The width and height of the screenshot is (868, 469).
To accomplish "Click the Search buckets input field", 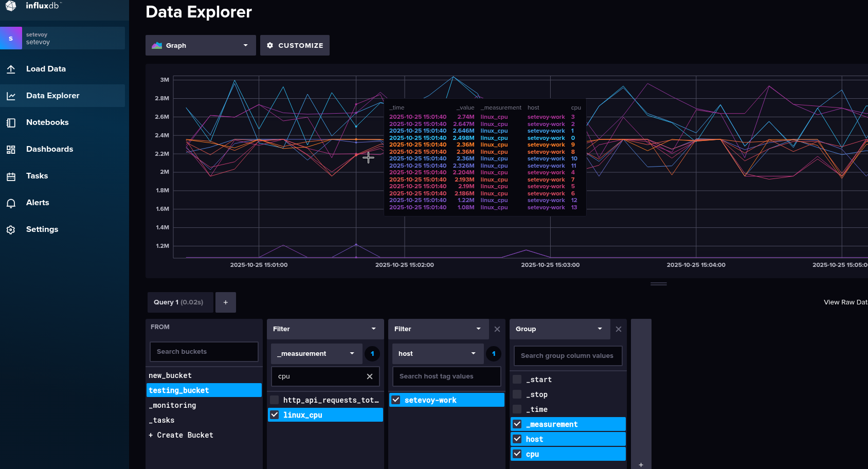I will pos(204,352).
